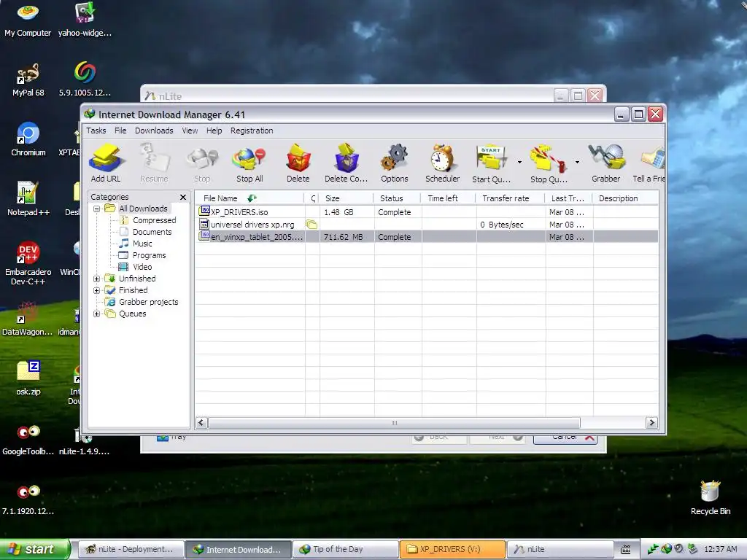Sort by Description column header
This screenshot has width=747, height=560.
(625, 198)
